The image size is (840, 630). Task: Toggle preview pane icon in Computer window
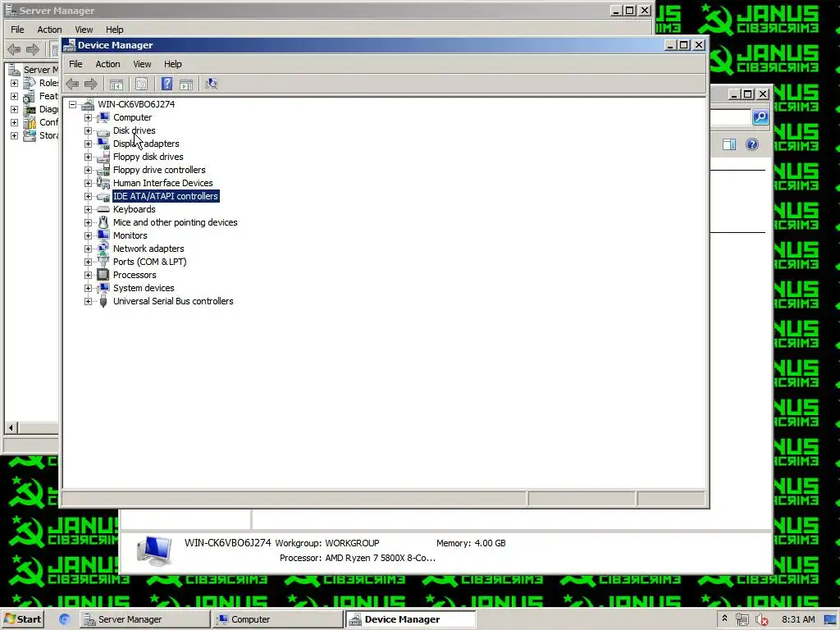pyautogui.click(x=729, y=144)
